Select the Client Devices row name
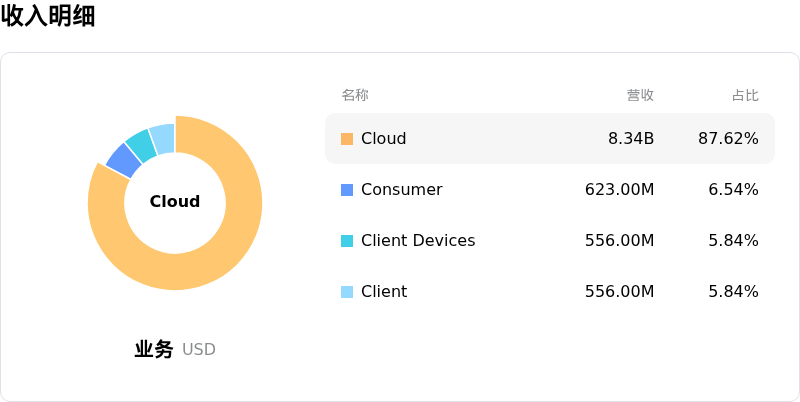Viewport: 800px width, 402px height. click(418, 241)
